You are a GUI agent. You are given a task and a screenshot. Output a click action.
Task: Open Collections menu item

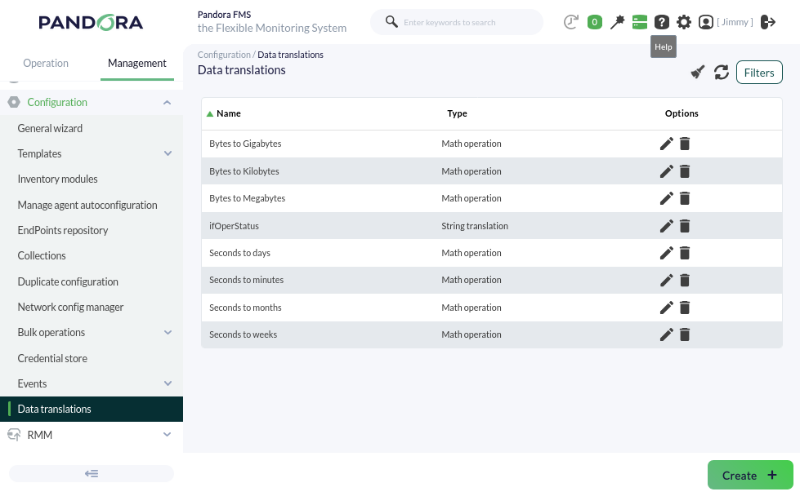(41, 256)
